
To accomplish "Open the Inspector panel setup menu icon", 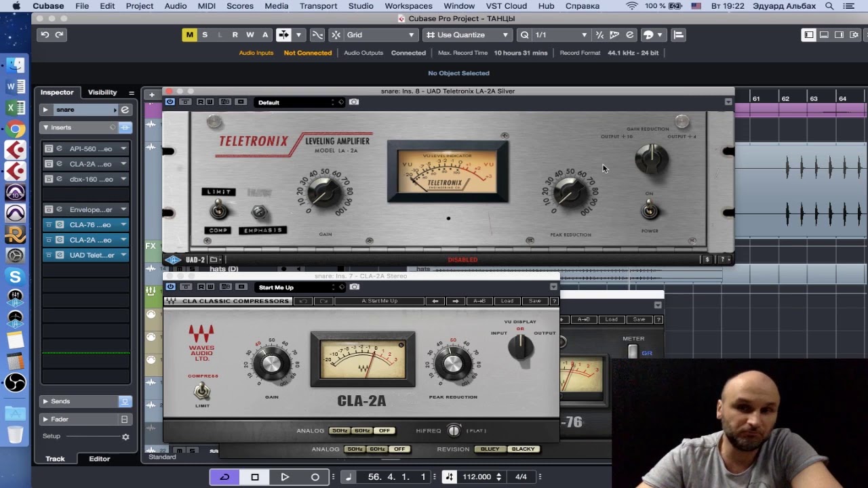I will (132, 92).
